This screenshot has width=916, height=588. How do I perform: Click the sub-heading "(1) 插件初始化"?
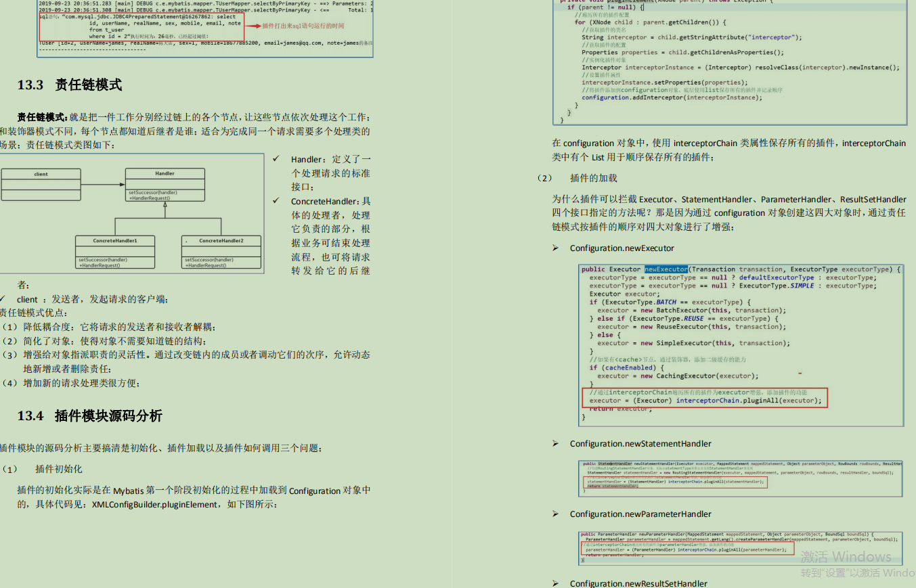tap(41, 469)
